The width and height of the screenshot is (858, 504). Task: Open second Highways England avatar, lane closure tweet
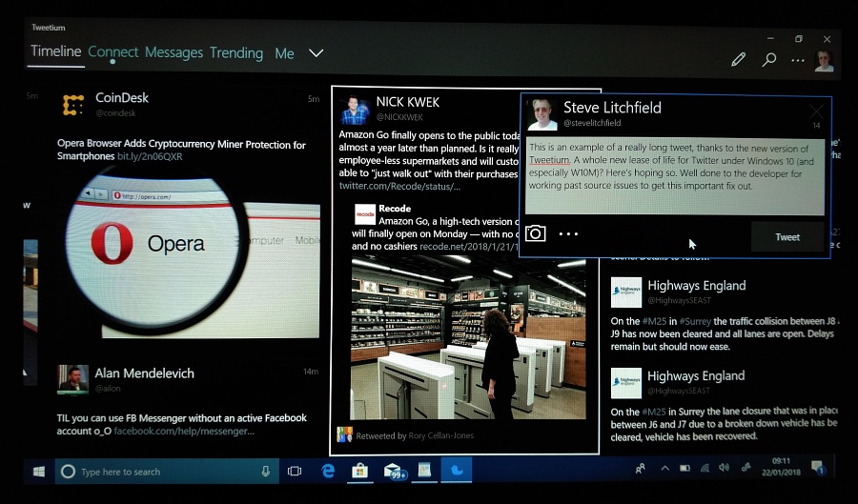tap(626, 383)
